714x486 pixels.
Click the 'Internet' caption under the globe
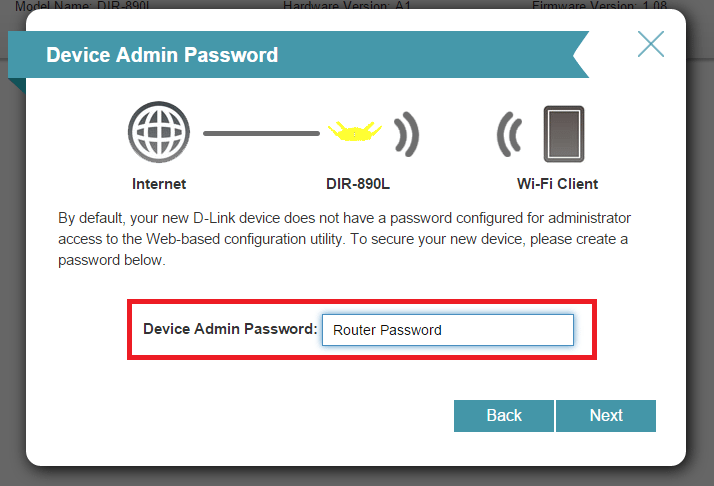[159, 184]
